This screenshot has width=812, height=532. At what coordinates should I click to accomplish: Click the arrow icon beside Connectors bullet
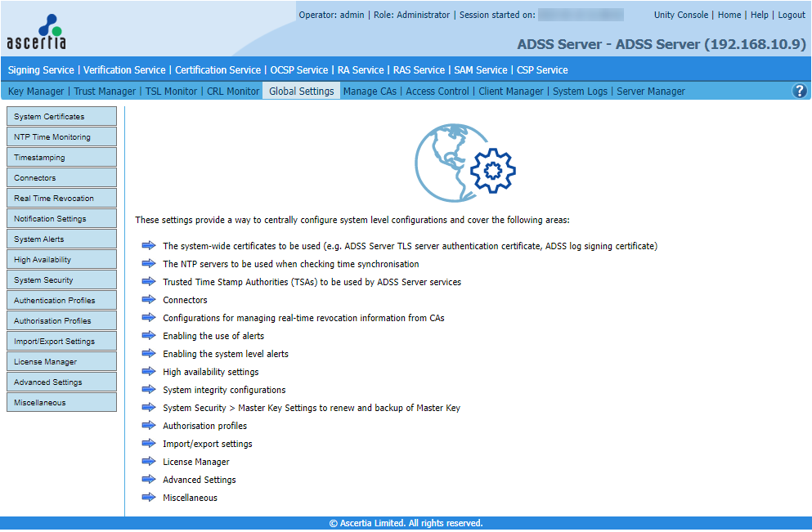coord(148,299)
